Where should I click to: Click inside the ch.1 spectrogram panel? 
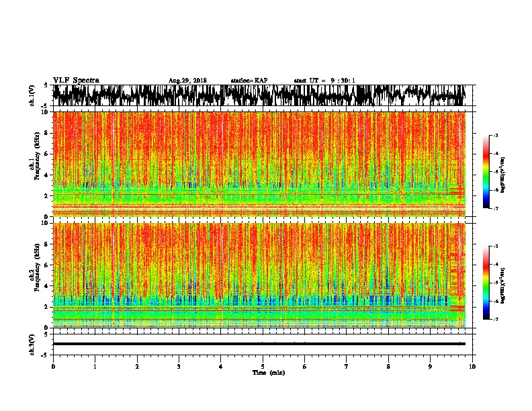pos(259,164)
